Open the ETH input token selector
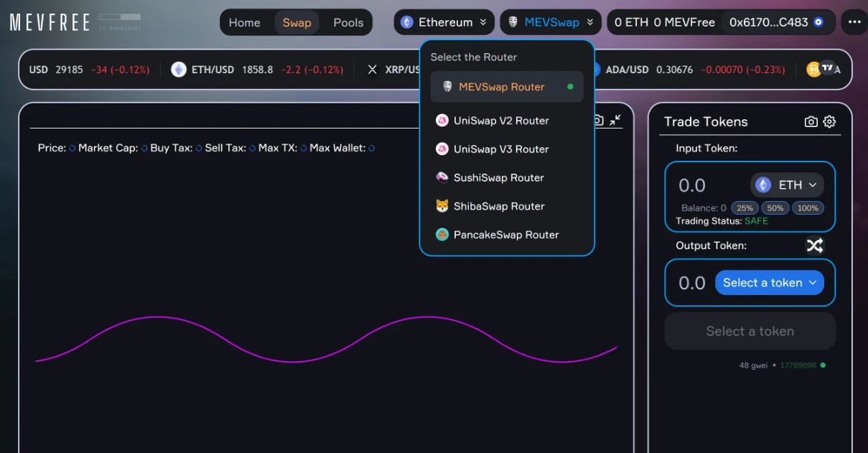 tap(787, 185)
